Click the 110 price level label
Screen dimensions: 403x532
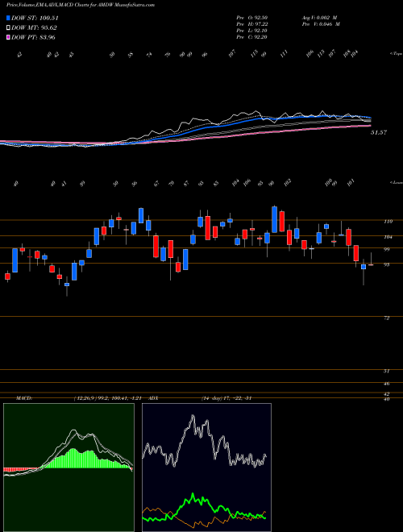click(x=388, y=222)
